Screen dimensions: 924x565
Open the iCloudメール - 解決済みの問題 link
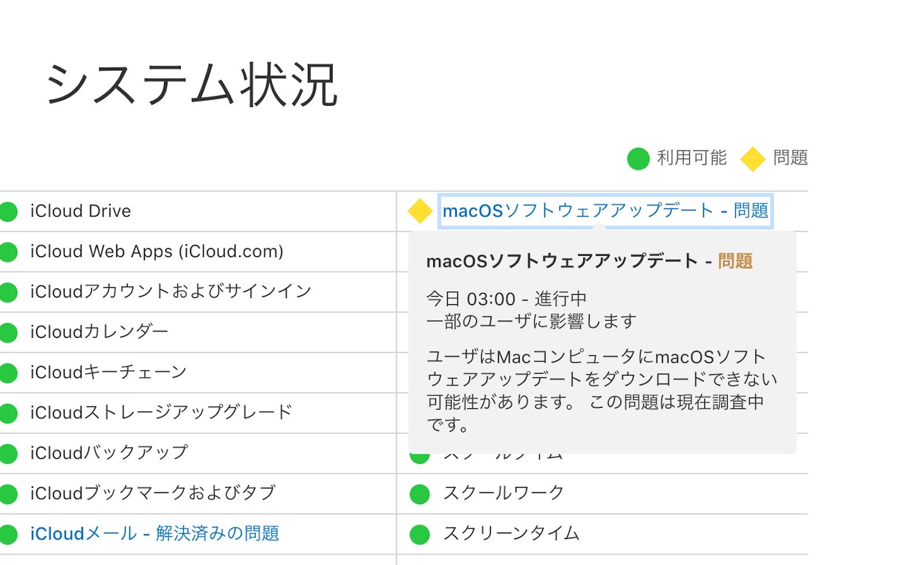tap(155, 533)
